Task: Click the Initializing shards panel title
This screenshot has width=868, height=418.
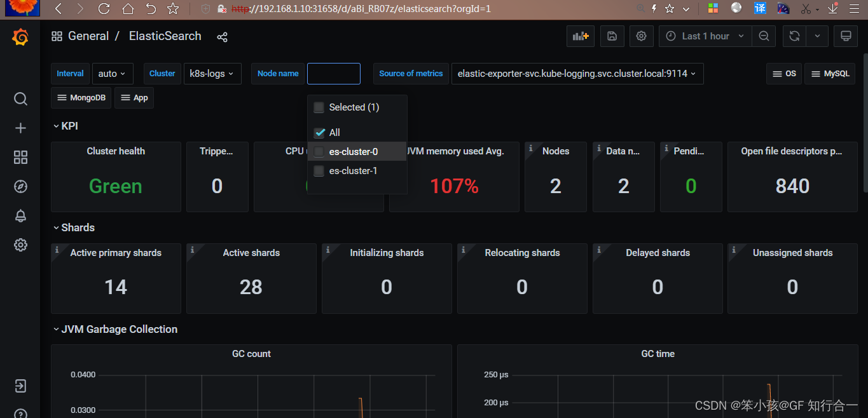Action: [x=387, y=253]
